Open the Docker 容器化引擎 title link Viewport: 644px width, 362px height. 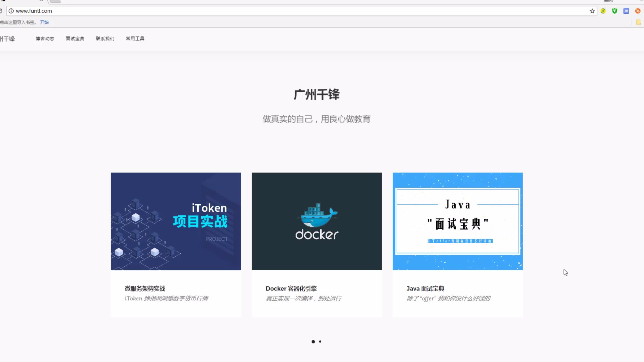(x=291, y=288)
